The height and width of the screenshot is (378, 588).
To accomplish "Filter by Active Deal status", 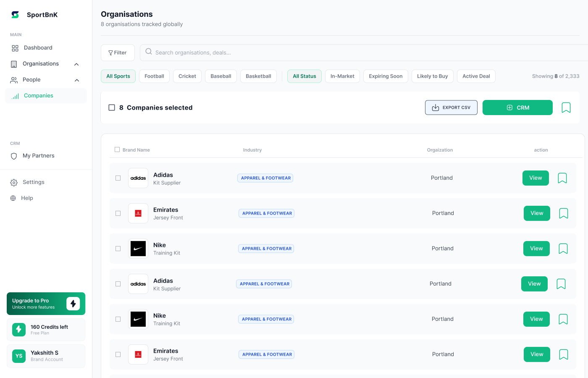I will click(476, 76).
